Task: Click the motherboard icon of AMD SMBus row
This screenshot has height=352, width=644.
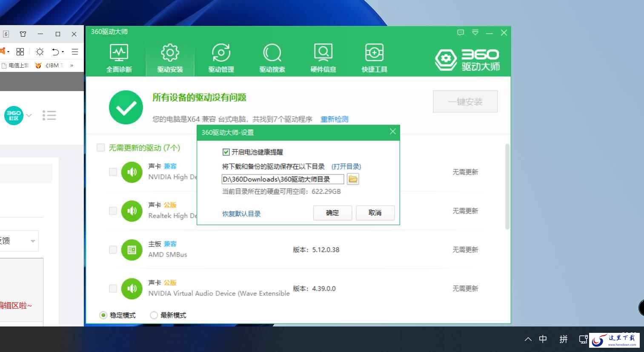Action: 132,249
